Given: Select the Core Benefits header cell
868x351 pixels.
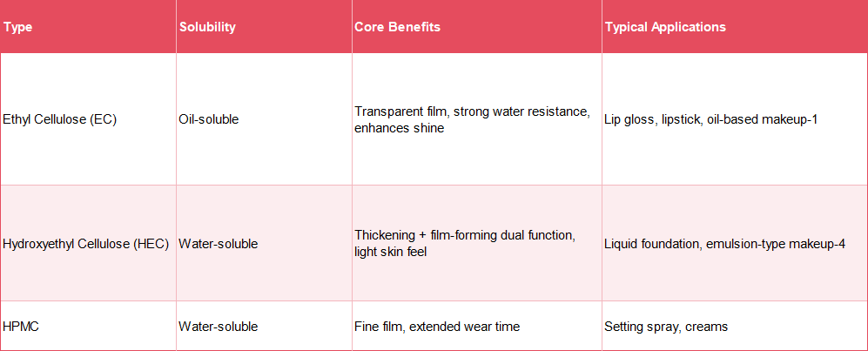Looking at the screenshot, I should click(477, 27).
